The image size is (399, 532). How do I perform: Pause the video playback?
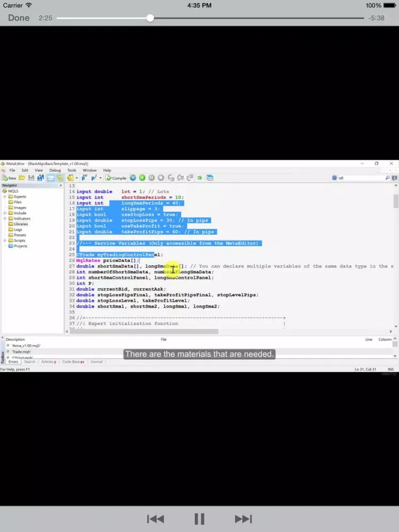click(199, 519)
